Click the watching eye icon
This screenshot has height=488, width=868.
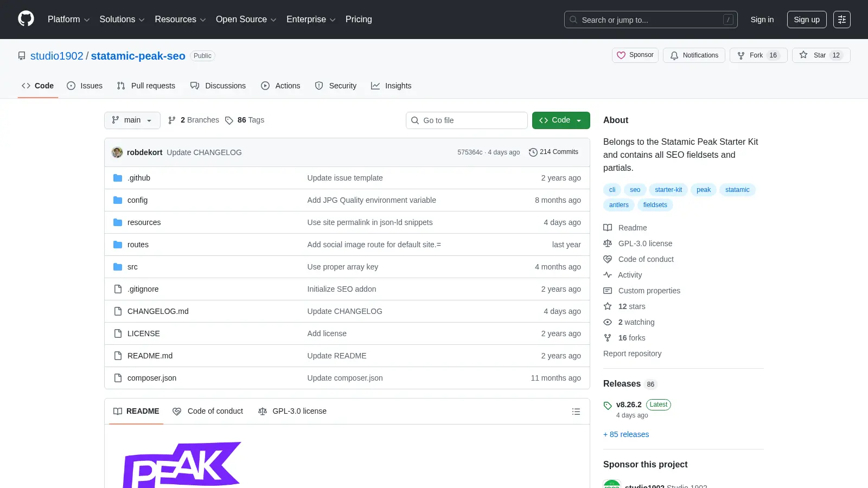pos(608,322)
